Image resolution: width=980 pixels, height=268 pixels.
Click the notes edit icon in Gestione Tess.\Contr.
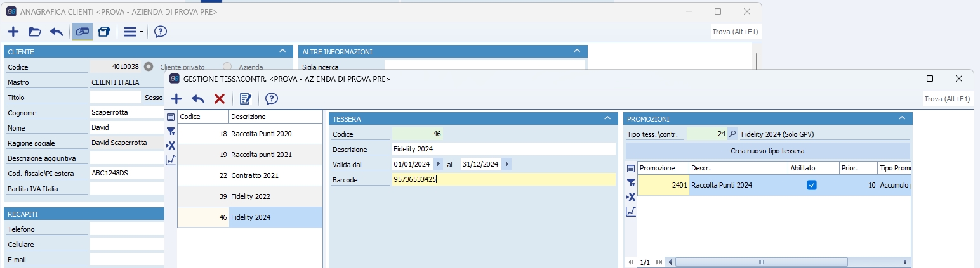[x=246, y=99]
